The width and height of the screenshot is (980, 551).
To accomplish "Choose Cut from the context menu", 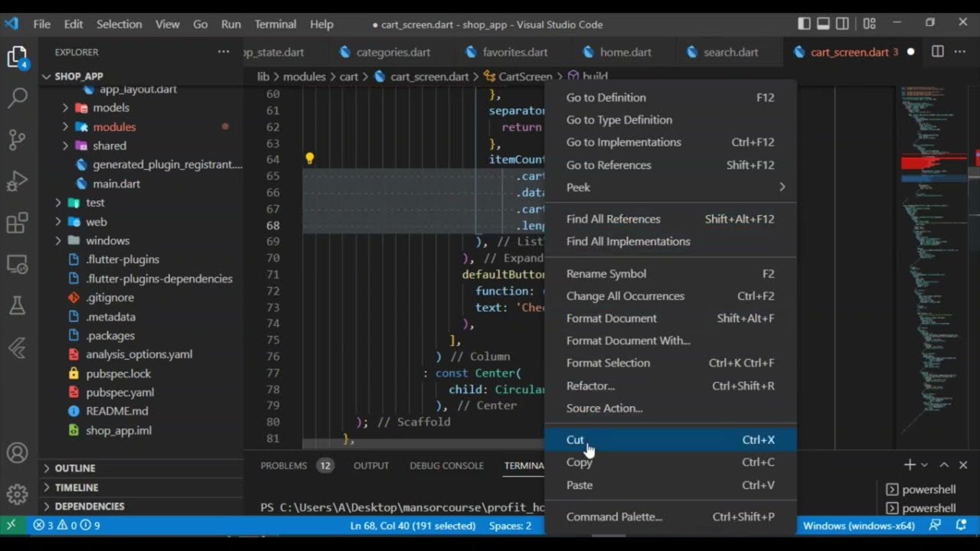I will click(x=671, y=439).
